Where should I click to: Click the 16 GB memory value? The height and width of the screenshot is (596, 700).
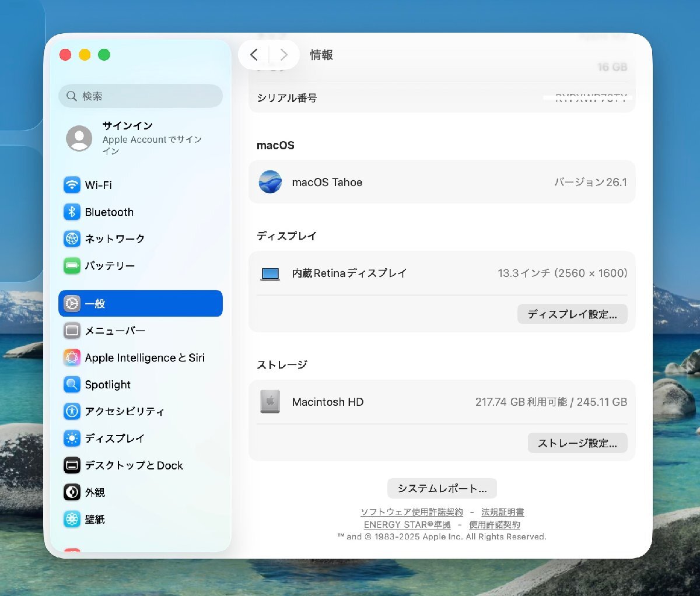coord(612,67)
